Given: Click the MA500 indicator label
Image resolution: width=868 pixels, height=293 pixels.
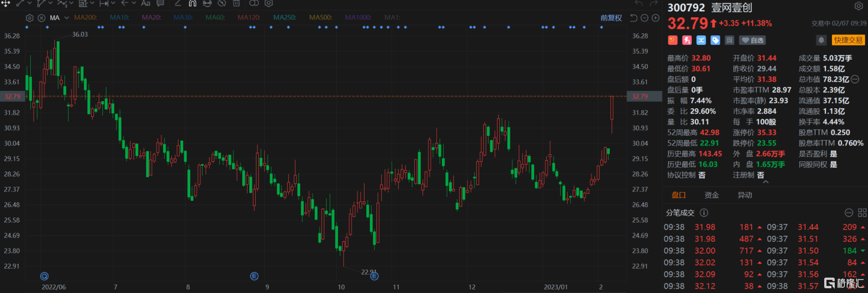Looking at the screenshot, I should coord(321,18).
